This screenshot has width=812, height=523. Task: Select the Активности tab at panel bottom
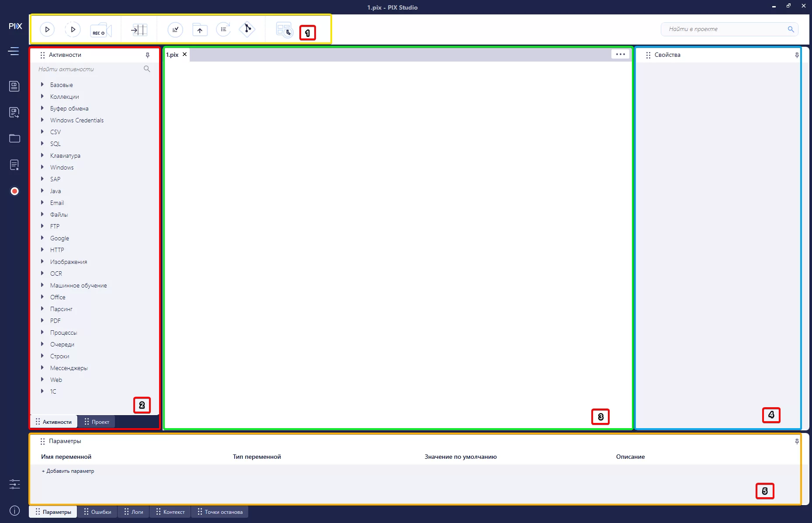53,422
